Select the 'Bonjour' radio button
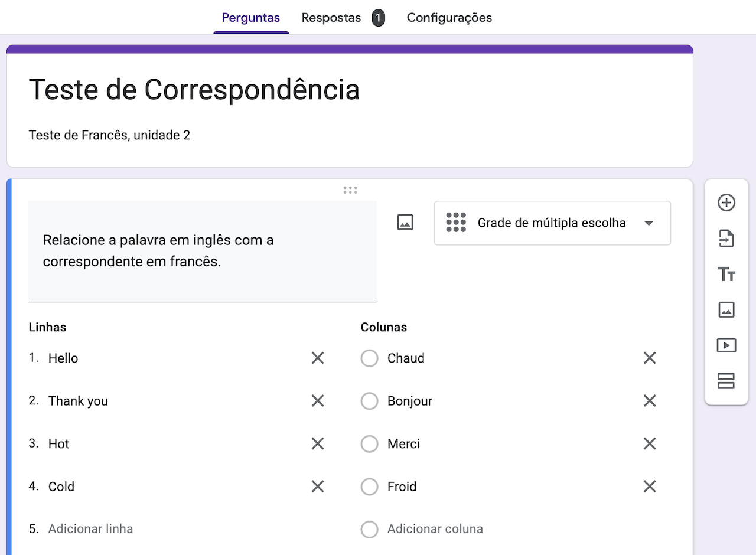756x555 pixels. (369, 401)
